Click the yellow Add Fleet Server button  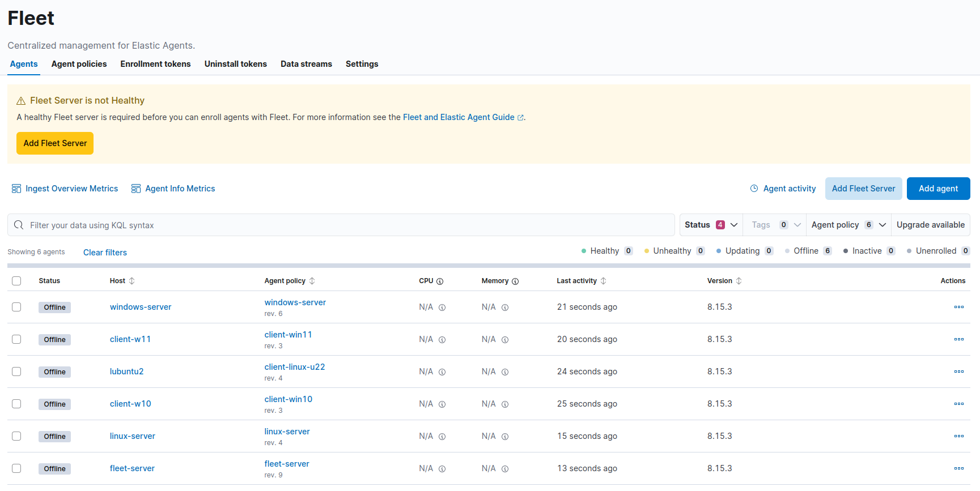55,143
